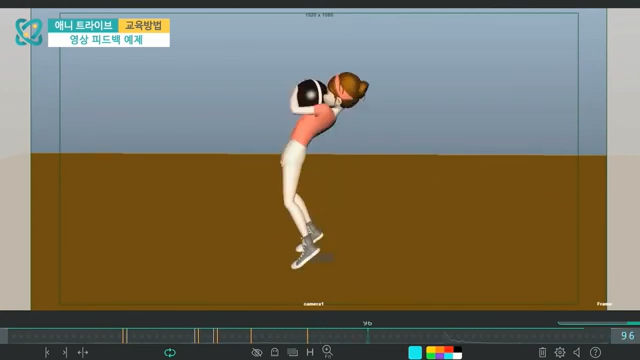Click the '영상 피드백 예제' title text
Image resolution: width=640 pixels, height=360 pixels.
106,40
